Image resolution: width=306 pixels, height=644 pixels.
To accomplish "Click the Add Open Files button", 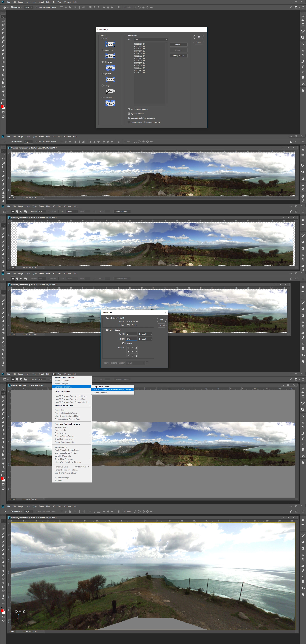I will coord(178,56).
